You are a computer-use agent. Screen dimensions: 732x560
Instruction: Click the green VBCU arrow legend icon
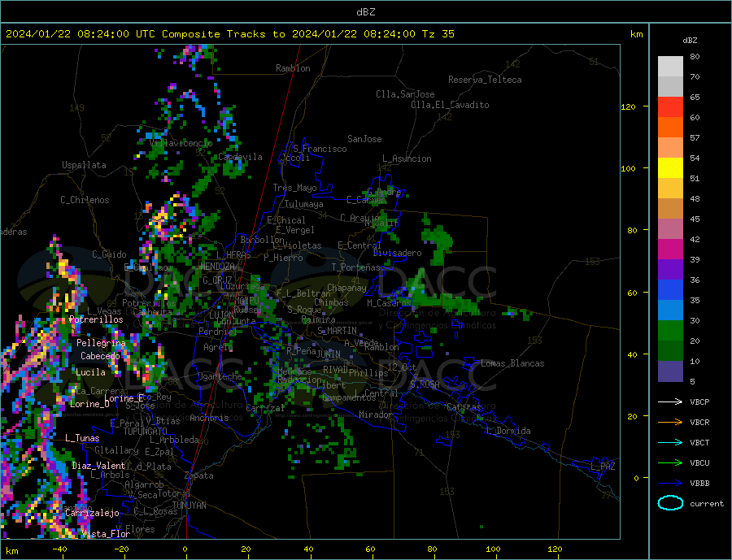pyautogui.click(x=670, y=463)
